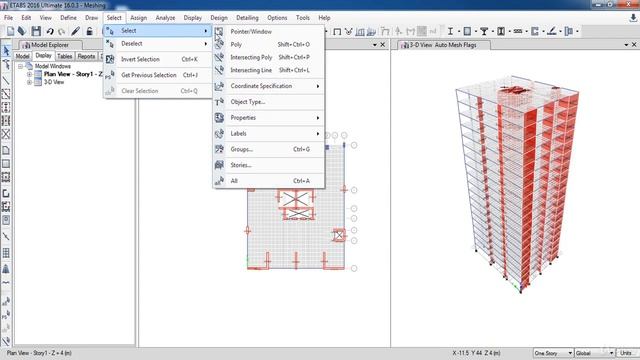Select the Draw grid/reference tool

click(6, 253)
